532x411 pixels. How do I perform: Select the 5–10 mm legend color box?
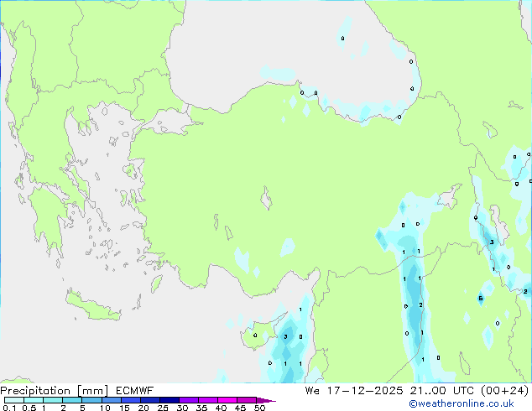[91, 400]
